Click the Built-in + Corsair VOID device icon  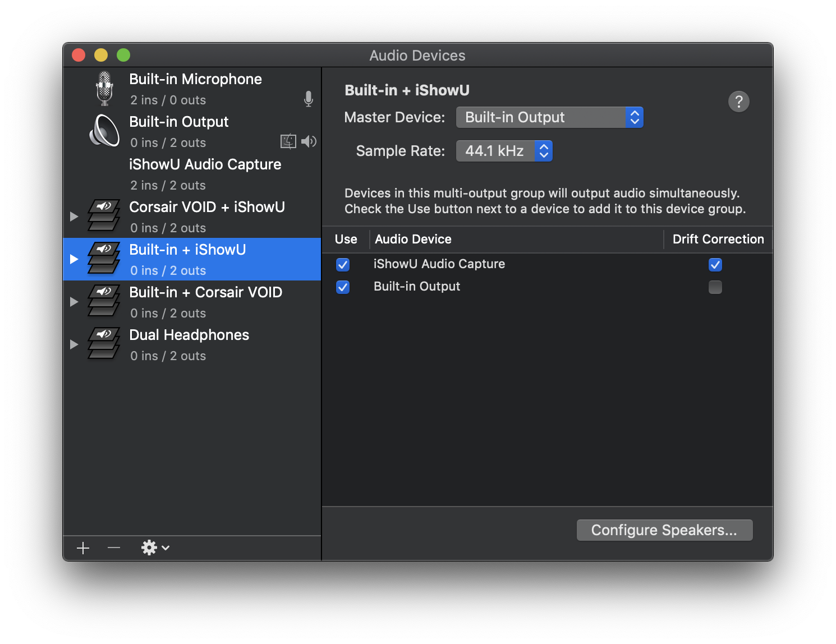(104, 301)
